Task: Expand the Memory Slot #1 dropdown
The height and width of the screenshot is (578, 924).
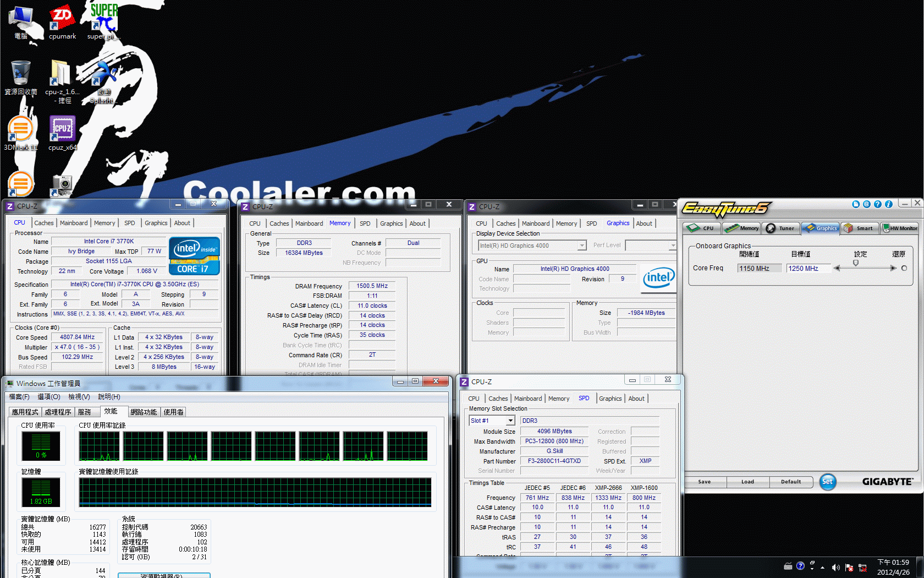Action: click(510, 421)
